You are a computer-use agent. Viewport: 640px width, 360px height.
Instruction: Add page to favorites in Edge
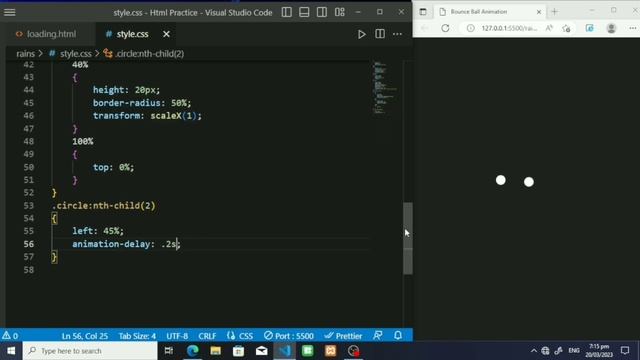pos(566,28)
